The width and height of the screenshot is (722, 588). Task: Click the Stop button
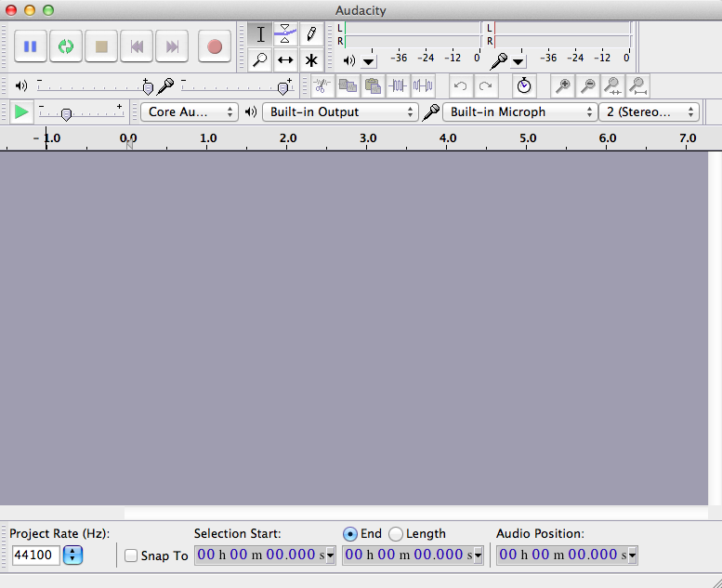point(101,46)
